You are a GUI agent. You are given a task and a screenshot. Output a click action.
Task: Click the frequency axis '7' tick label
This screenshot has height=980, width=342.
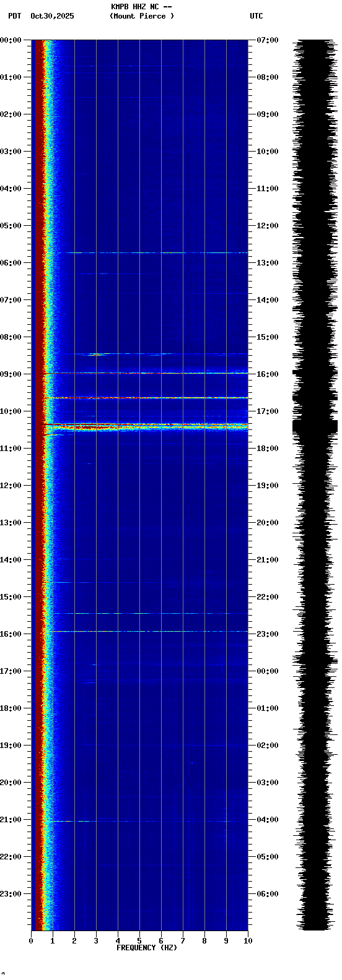tap(183, 941)
